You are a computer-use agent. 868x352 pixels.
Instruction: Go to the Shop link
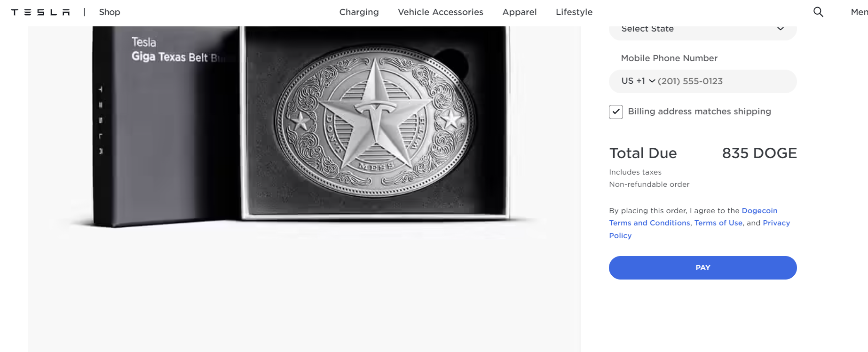[x=110, y=12]
